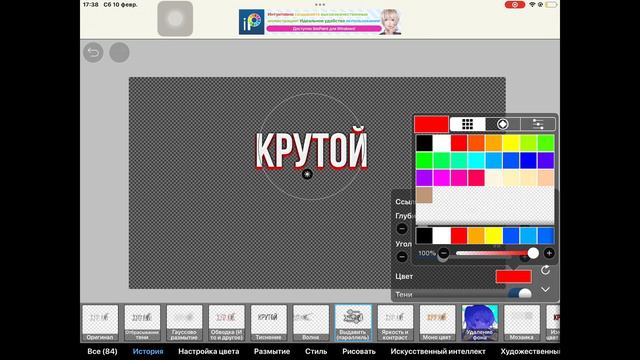Toggle the Тени shadow switch
The width and height of the screenshot is (640, 360).
520,293
